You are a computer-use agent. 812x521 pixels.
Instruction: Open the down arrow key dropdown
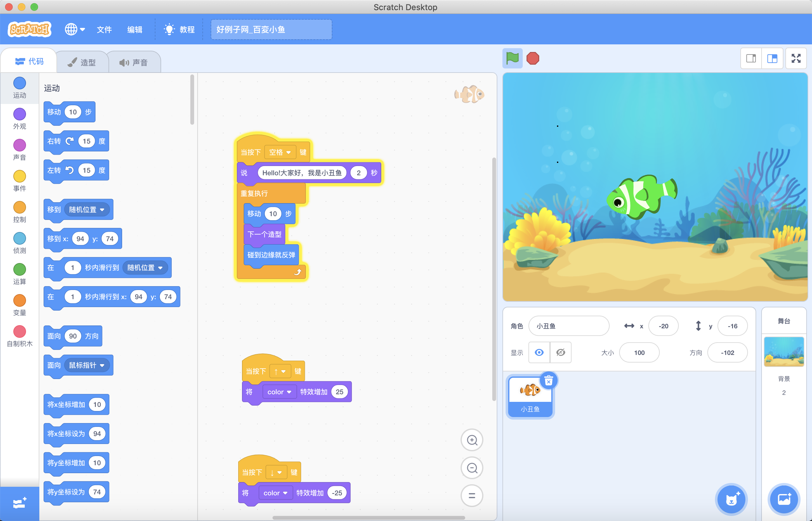[276, 472]
